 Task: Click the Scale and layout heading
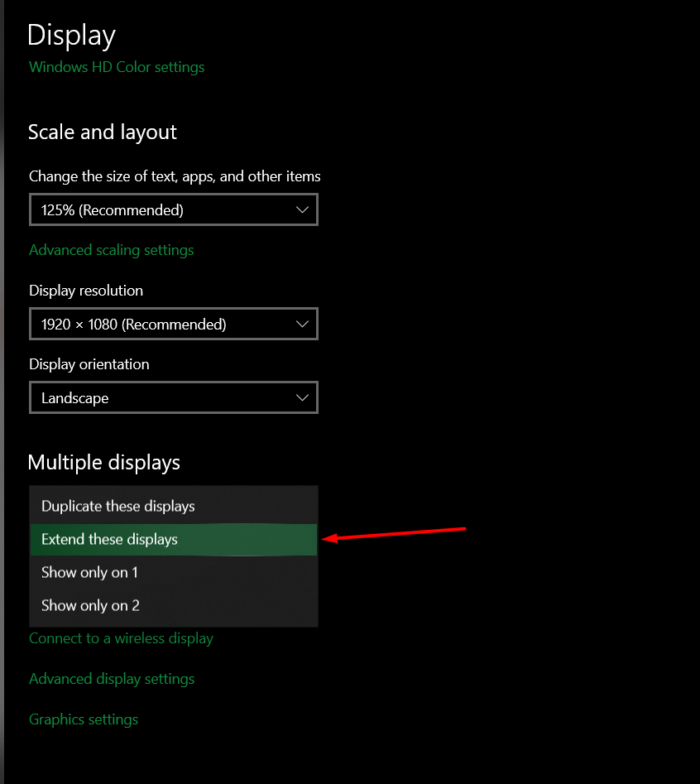103,132
